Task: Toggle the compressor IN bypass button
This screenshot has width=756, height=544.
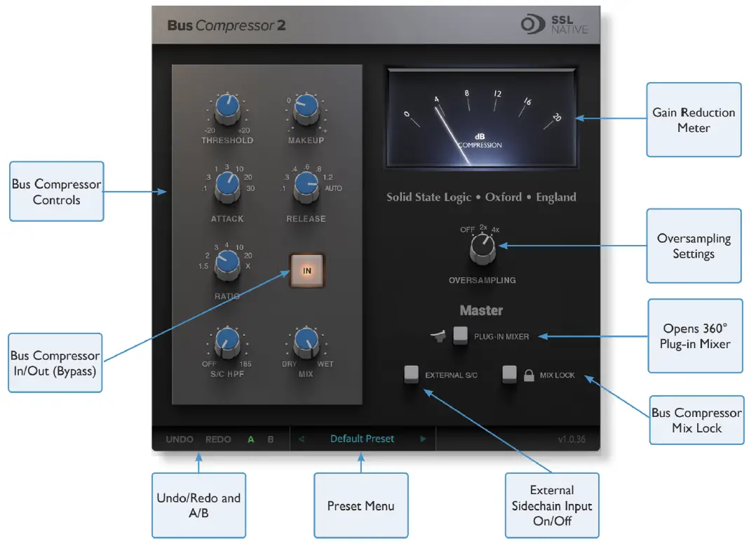Action: coord(306,270)
